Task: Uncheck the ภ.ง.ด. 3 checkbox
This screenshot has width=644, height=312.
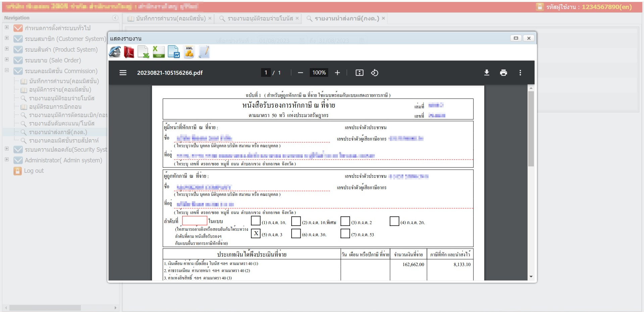Action: pos(256,233)
